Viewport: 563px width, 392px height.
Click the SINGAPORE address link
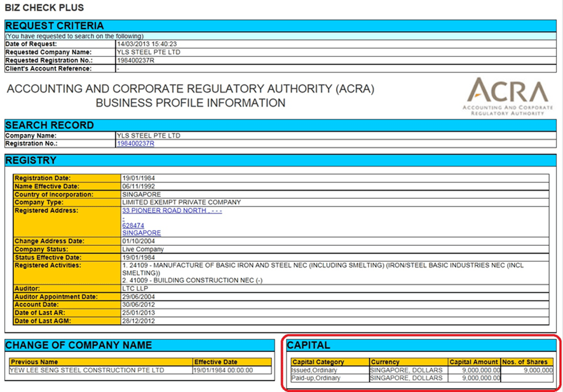(x=142, y=233)
